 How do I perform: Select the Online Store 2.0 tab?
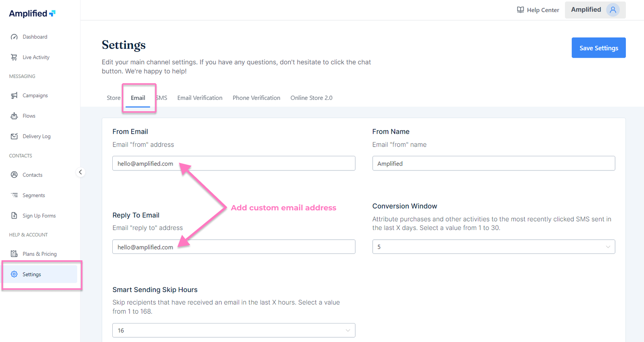(311, 98)
